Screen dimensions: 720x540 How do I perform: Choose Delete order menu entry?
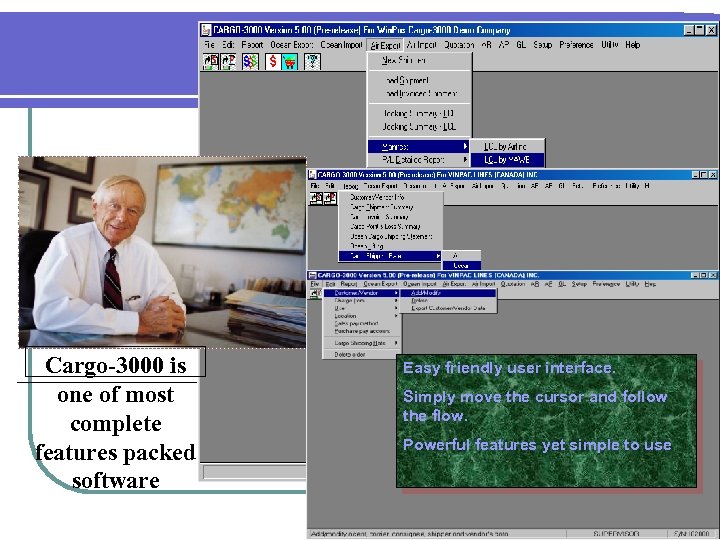pos(362,354)
